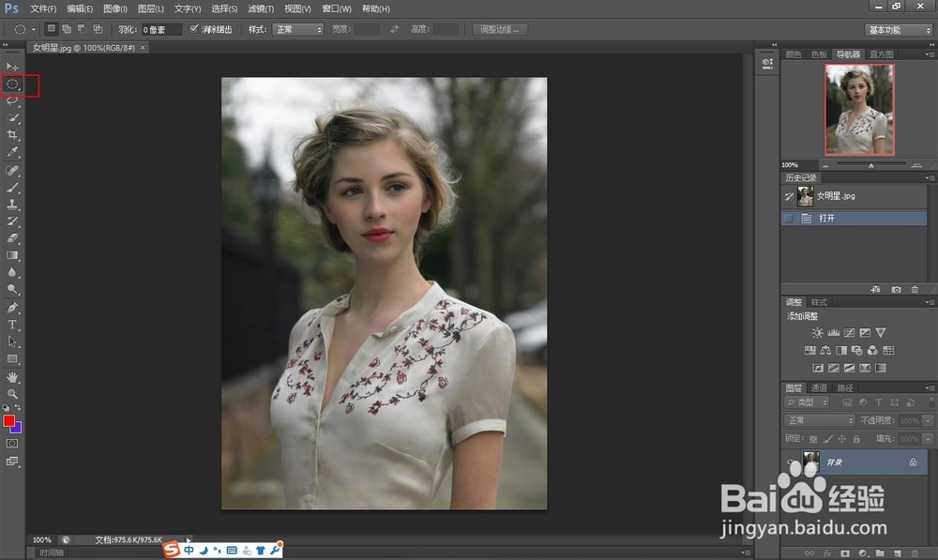Viewport: 938px width, 560px height.
Task: Select the Healing Brush tool
Action: [x=12, y=171]
